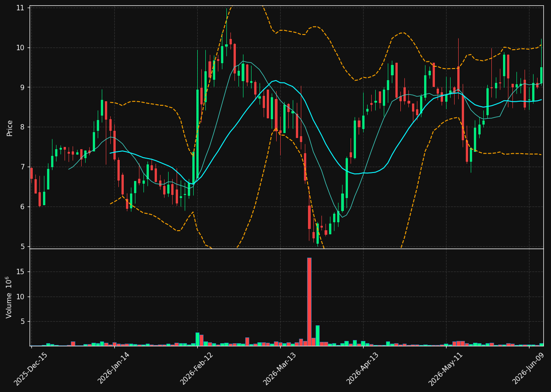Click price tick label 8
The image size is (551, 392).
pyautogui.click(x=22, y=127)
